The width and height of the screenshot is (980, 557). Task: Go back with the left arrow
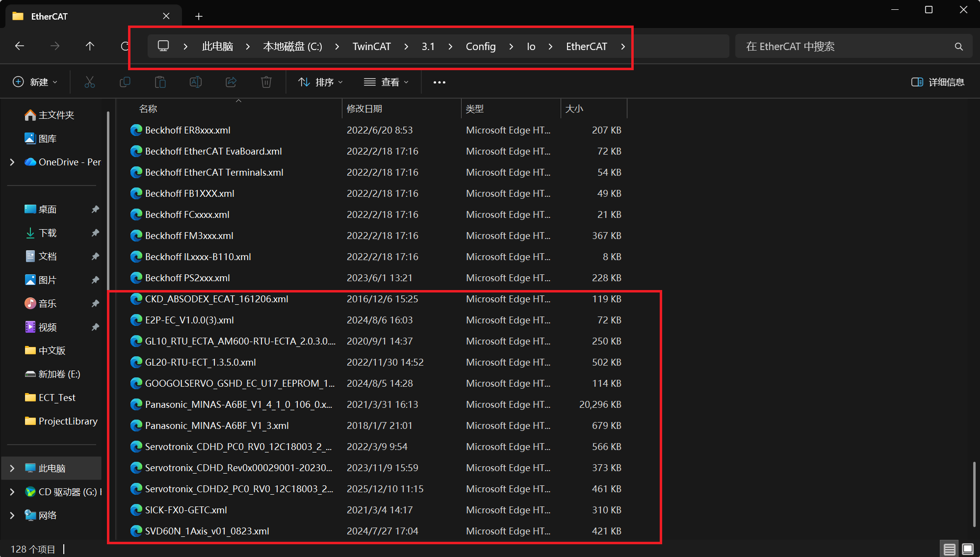pos(20,46)
